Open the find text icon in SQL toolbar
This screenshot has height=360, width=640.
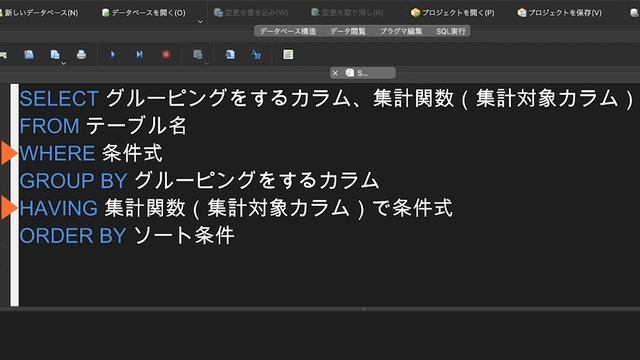230,54
